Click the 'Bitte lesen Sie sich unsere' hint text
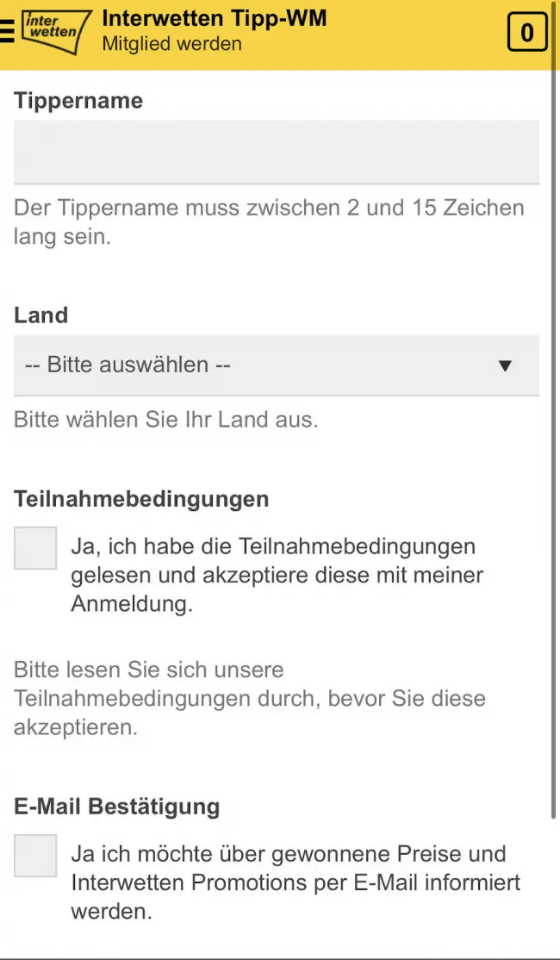Viewport: 560px width, 960px height. point(249,698)
